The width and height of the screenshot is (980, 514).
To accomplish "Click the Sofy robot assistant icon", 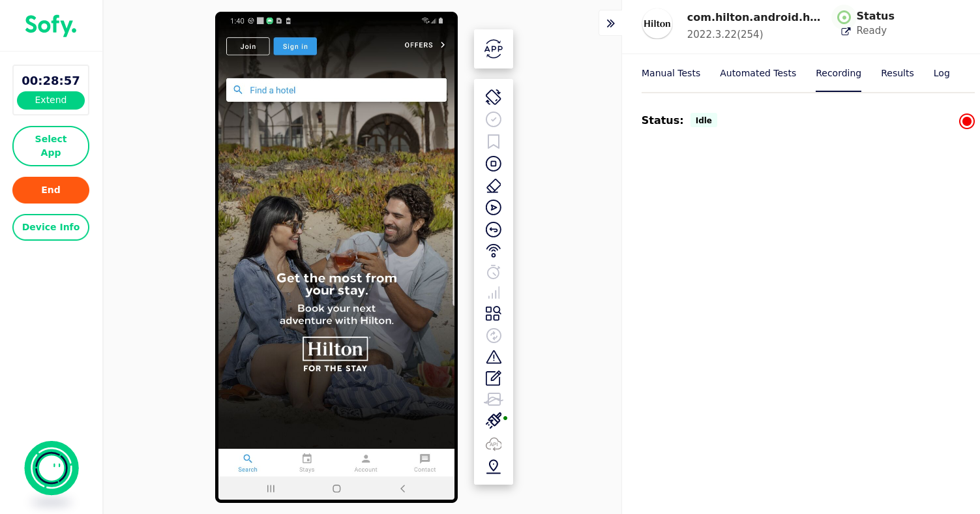I will pos(52,468).
